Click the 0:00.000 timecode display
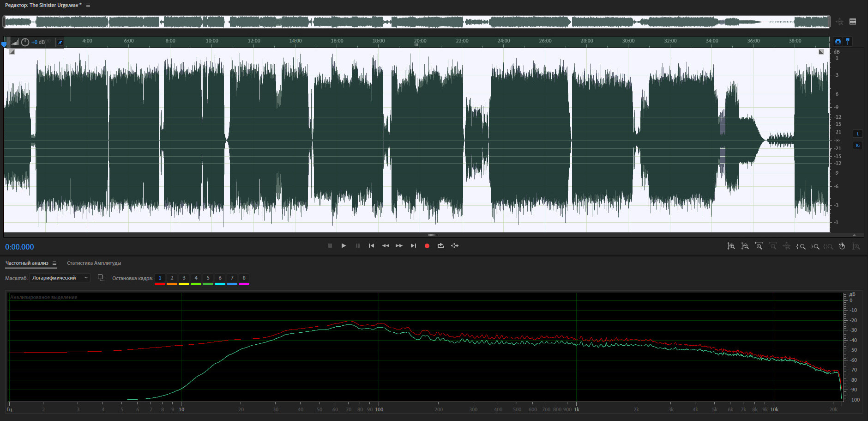 tap(19, 247)
